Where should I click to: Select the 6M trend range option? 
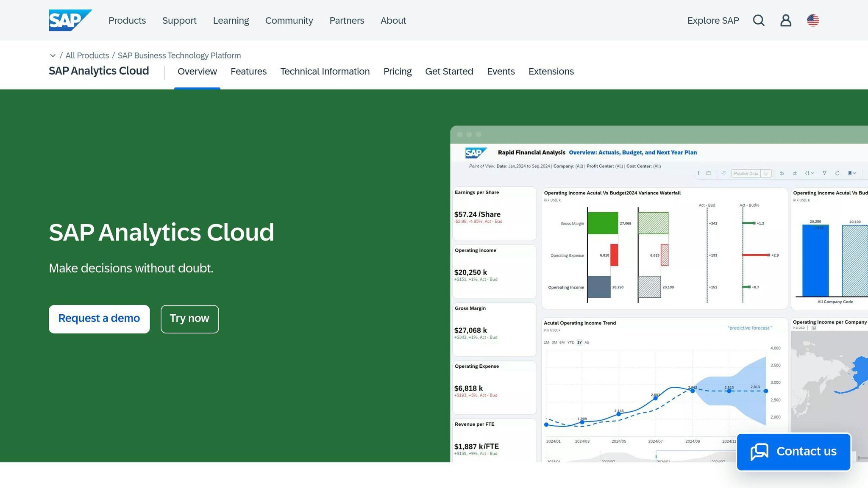[562, 342]
